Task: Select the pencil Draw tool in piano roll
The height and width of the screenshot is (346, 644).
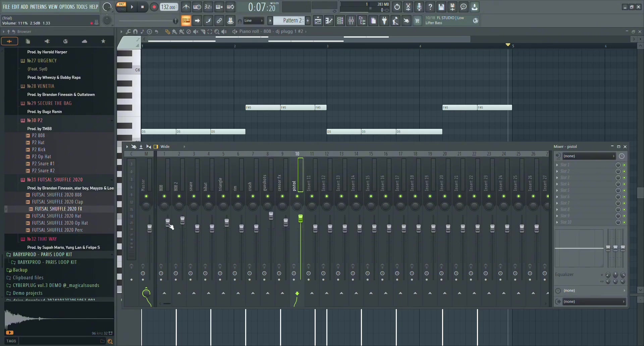Action: coord(167,32)
